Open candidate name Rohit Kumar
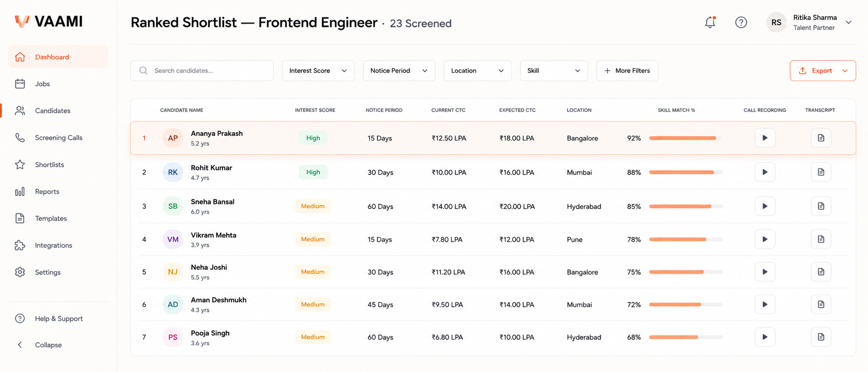The image size is (868, 372). [211, 168]
